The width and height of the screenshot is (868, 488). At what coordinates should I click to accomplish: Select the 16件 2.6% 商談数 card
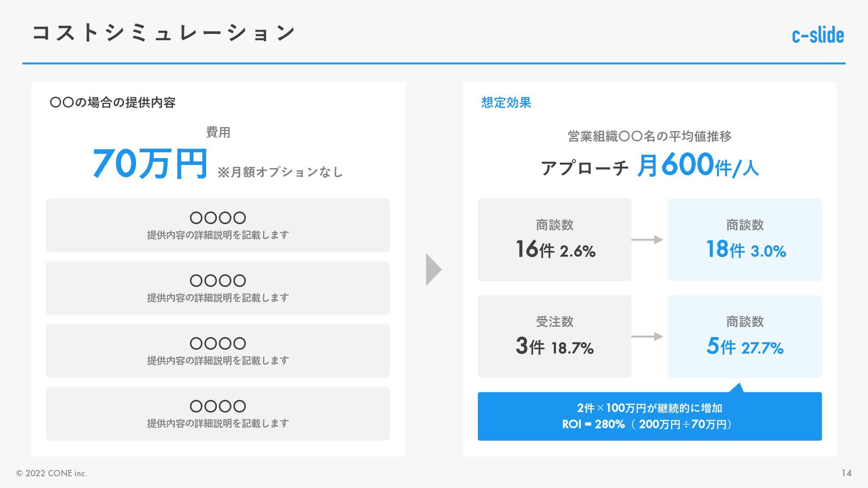(x=554, y=239)
